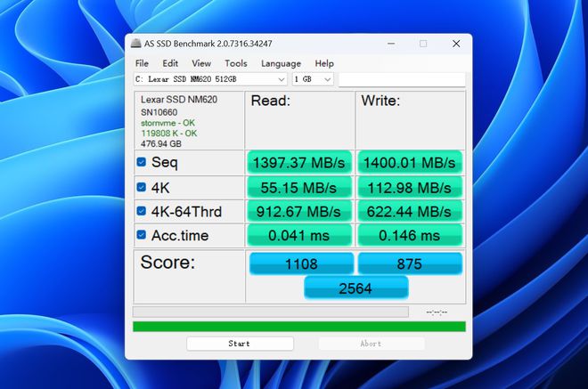Click the elapsed time display --:--:--
This screenshot has height=389, width=588.
[x=437, y=312]
